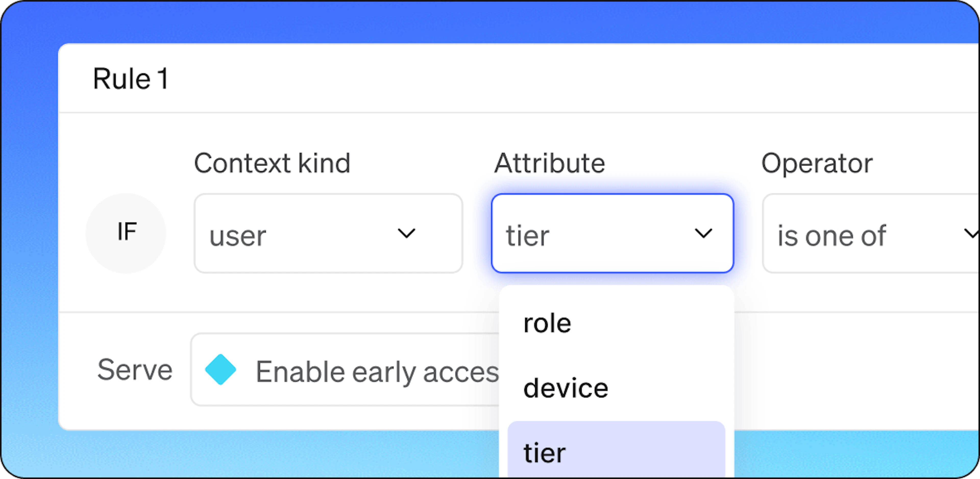Click the "Context kind" field label

tap(272, 163)
